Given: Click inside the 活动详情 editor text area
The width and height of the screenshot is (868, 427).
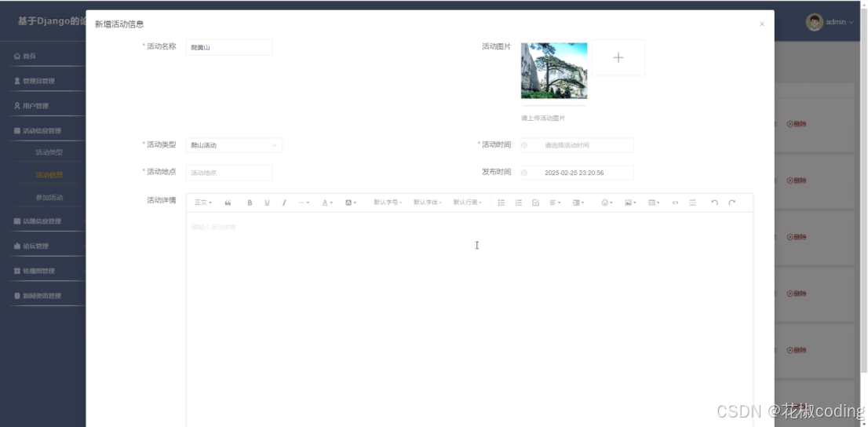Looking at the screenshot, I should 469,319.
